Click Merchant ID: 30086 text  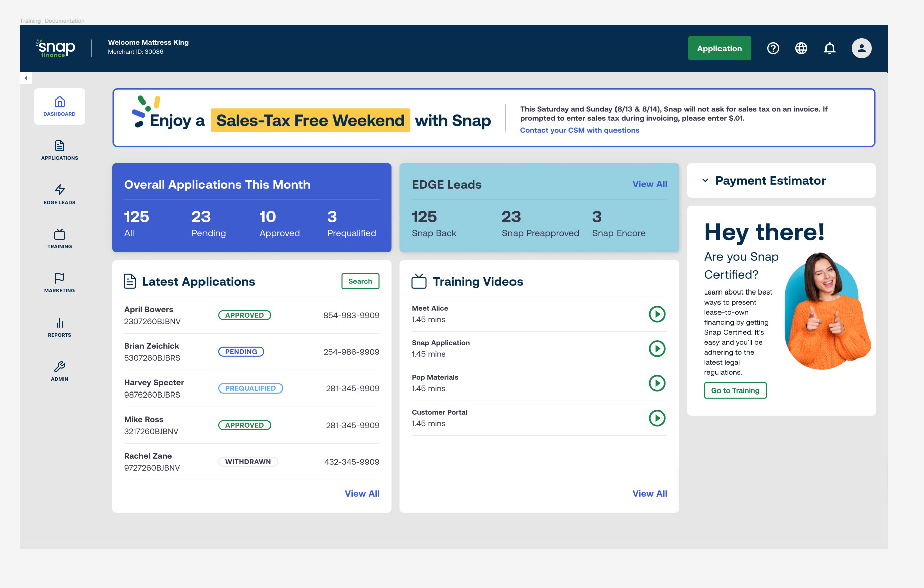coord(135,52)
